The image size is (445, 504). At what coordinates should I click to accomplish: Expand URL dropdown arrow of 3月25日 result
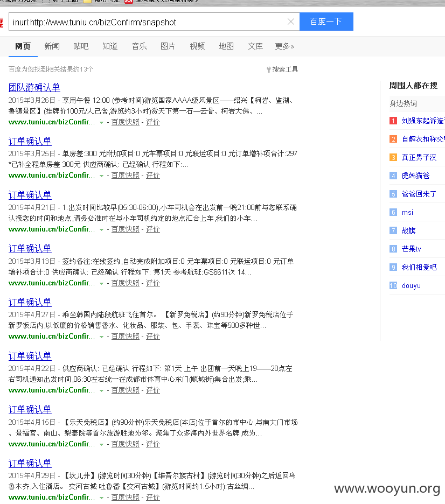pyautogui.click(x=102, y=176)
